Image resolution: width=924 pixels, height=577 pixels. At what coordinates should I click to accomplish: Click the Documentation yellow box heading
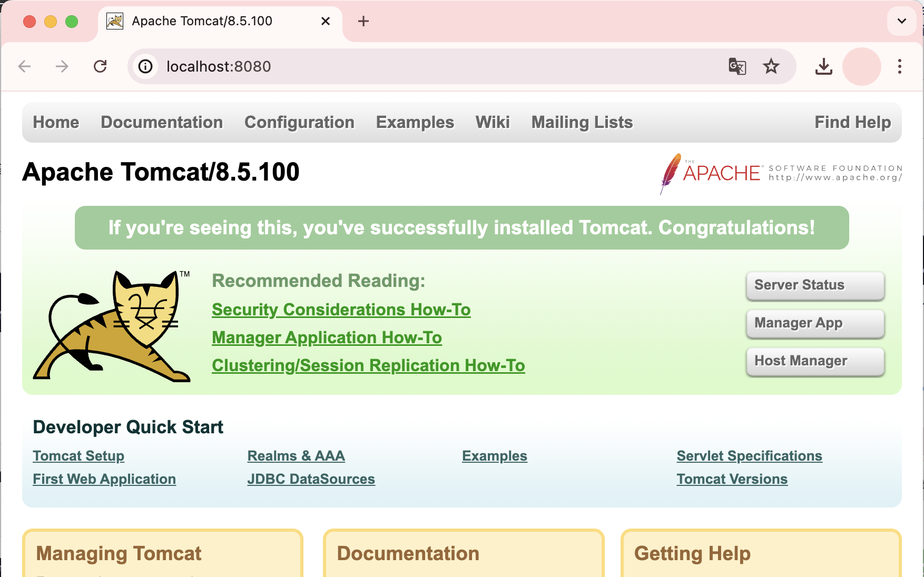(x=408, y=553)
